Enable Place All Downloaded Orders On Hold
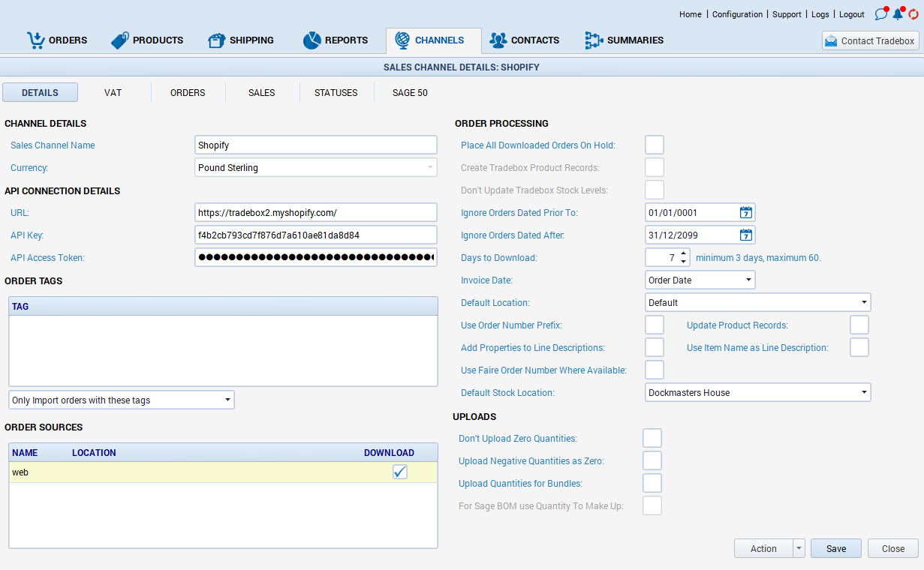This screenshot has width=924, height=570. [655, 145]
